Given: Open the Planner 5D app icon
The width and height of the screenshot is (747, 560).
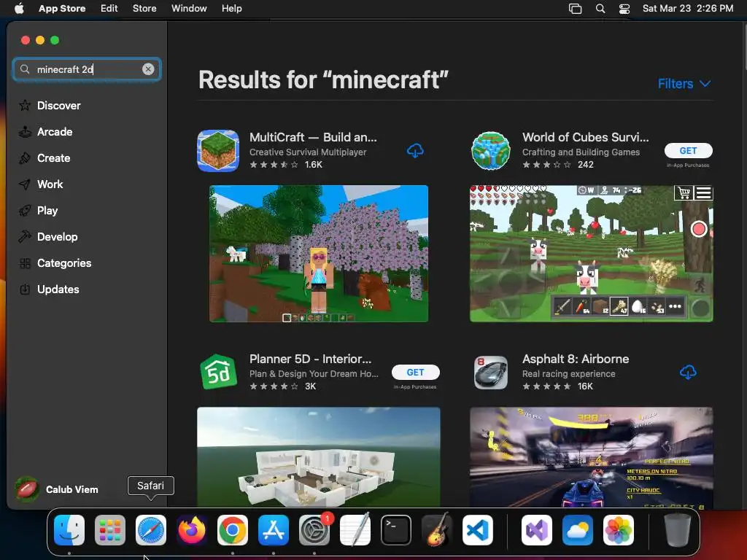Looking at the screenshot, I should click(218, 372).
